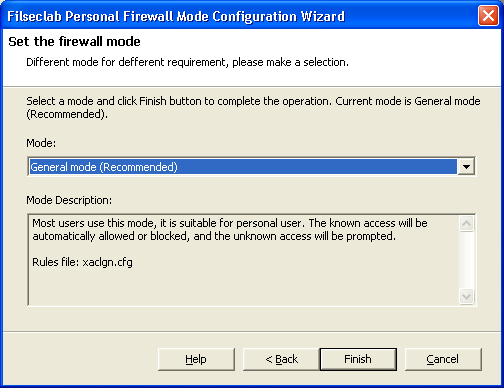Go to previous page with Back button
The height and width of the screenshot is (388, 504).
[281, 359]
